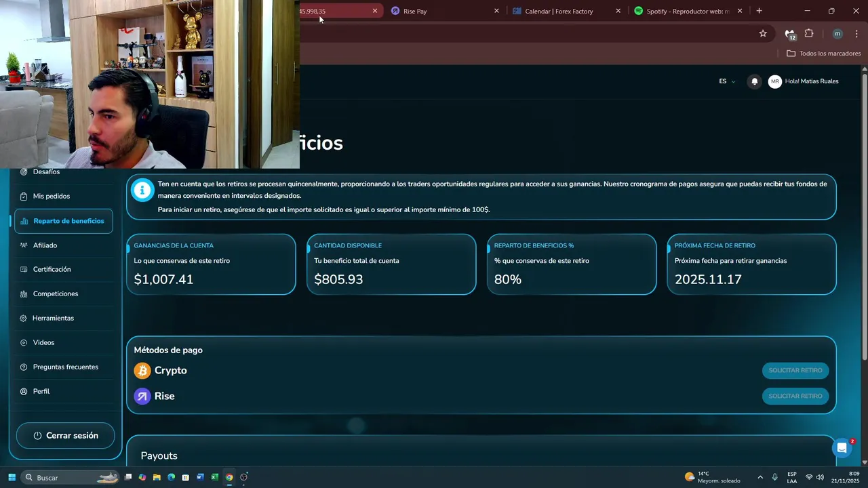Open the Chrome three-dot menu

click(x=856, y=33)
